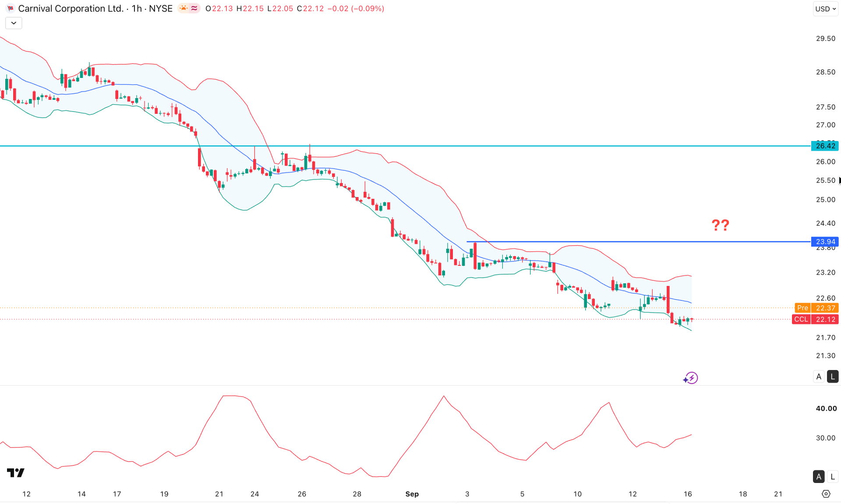This screenshot has width=841, height=504.
Task: Select the cyan 26.42 price label
Action: point(825,146)
